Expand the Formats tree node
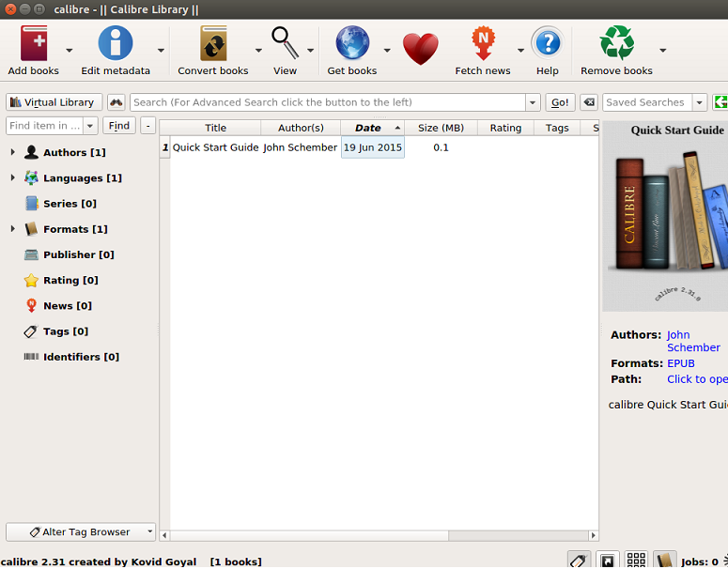The image size is (728, 569). click(x=13, y=229)
